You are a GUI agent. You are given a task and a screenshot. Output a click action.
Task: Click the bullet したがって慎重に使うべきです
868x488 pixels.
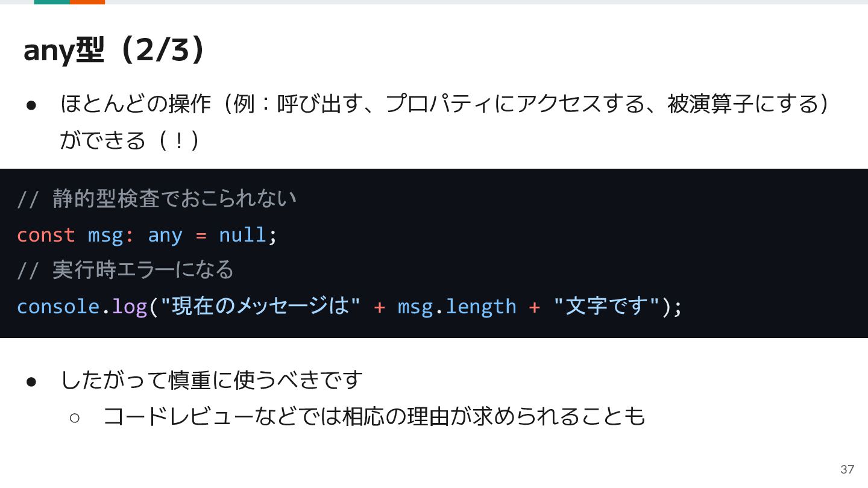tap(212, 380)
